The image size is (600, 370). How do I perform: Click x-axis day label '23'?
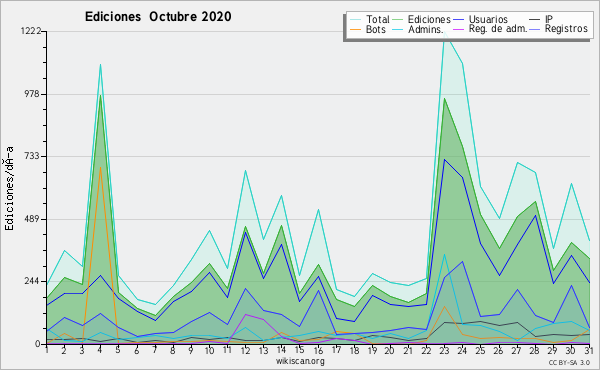click(x=444, y=350)
